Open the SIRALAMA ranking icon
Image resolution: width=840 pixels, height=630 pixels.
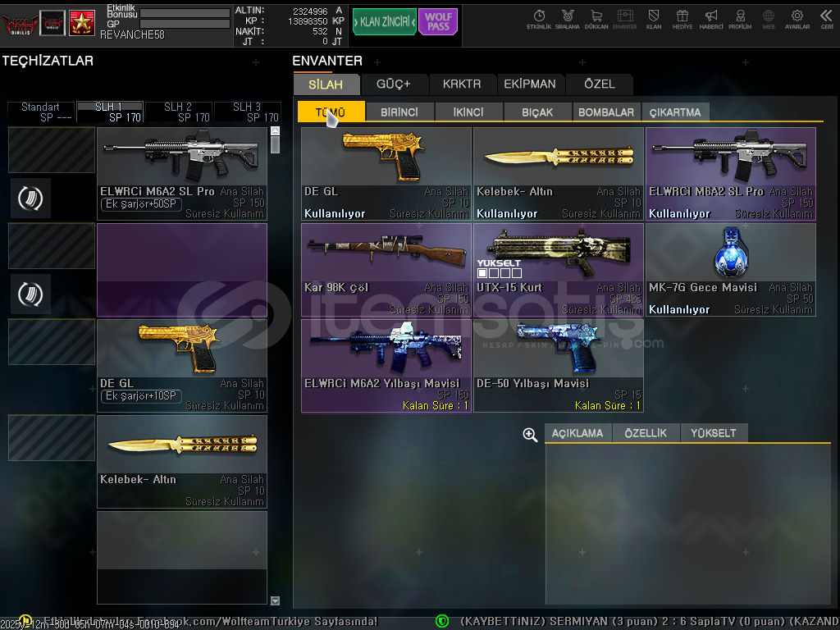point(568,20)
